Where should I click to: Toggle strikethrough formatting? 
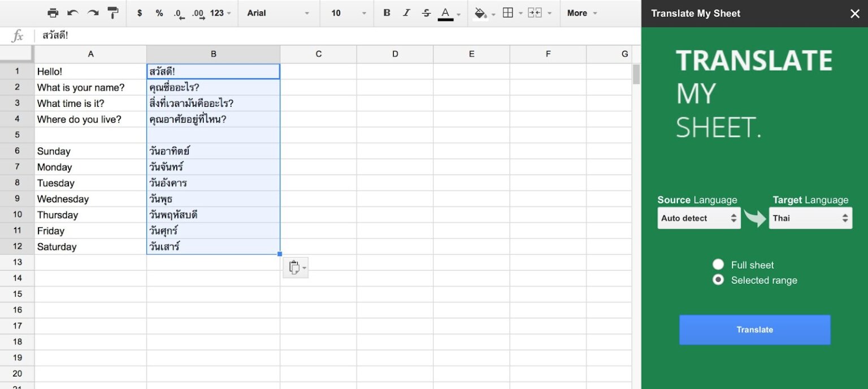pyautogui.click(x=426, y=12)
